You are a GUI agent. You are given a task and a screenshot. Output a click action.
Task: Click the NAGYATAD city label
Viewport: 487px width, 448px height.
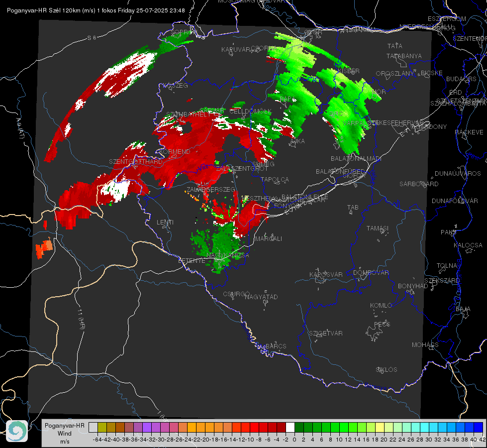point(261,297)
